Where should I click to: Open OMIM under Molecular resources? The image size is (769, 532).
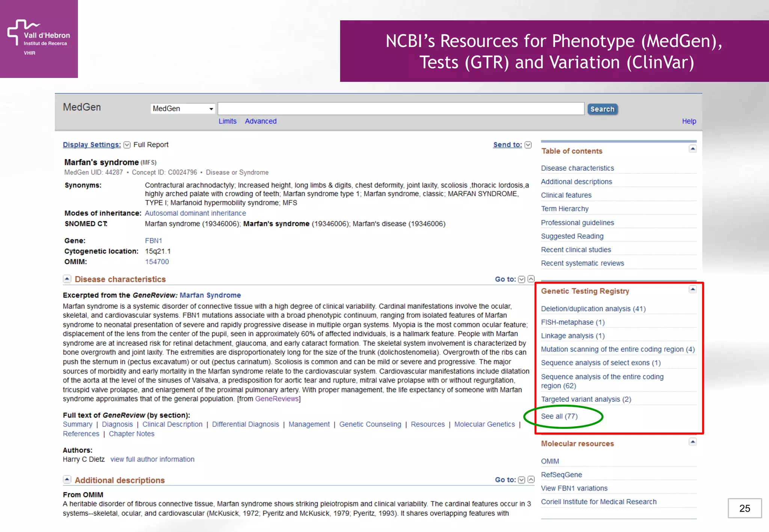550,461
